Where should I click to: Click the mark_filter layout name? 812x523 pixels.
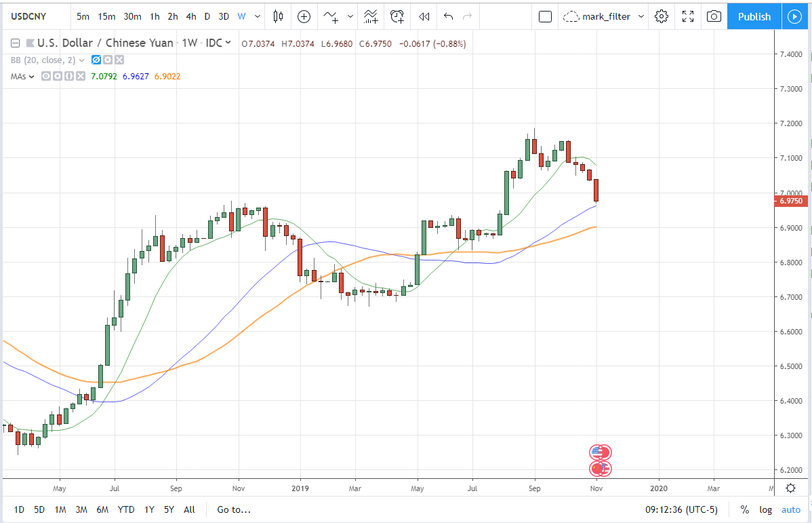pos(607,16)
